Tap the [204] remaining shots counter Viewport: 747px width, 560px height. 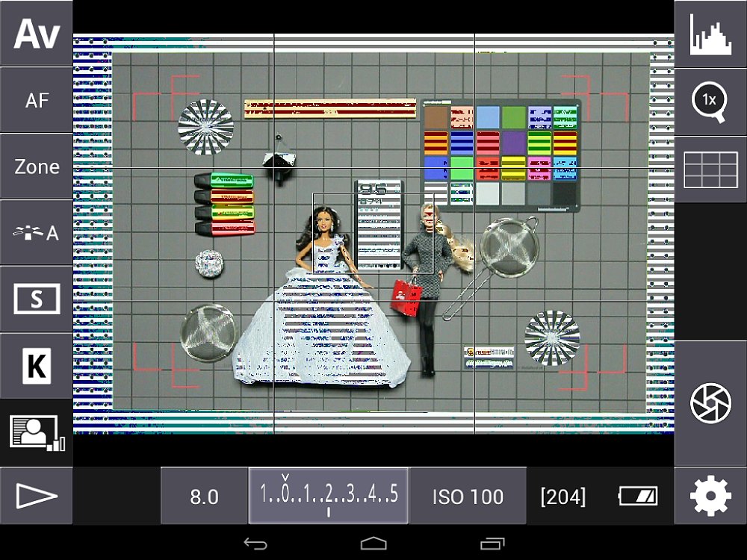coord(563,497)
